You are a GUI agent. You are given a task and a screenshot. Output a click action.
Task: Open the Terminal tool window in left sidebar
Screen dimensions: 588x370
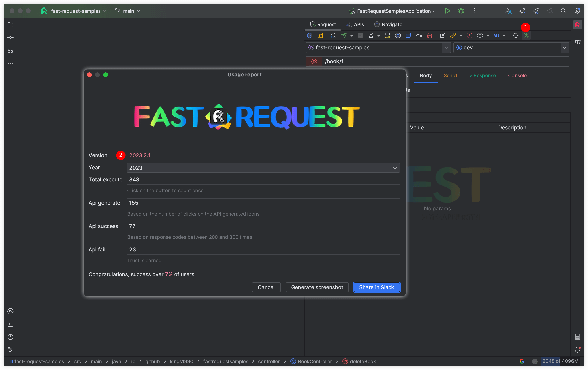[x=10, y=324]
